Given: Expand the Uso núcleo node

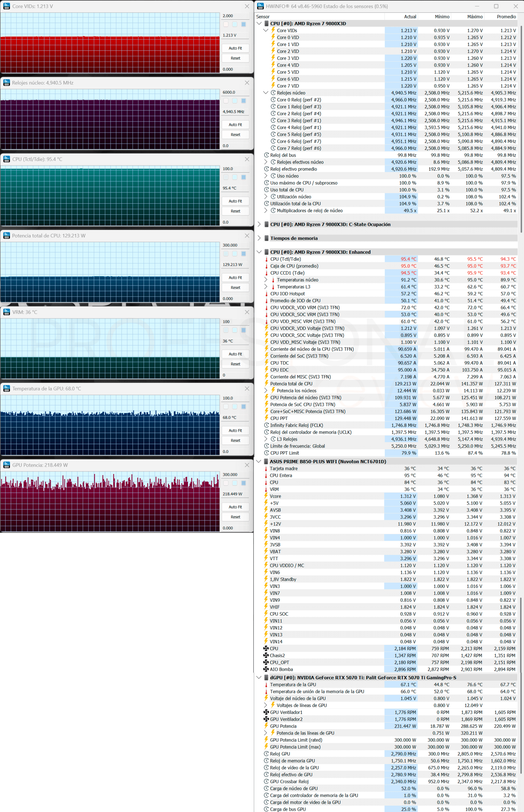Looking at the screenshot, I should pyautogui.click(x=266, y=176).
